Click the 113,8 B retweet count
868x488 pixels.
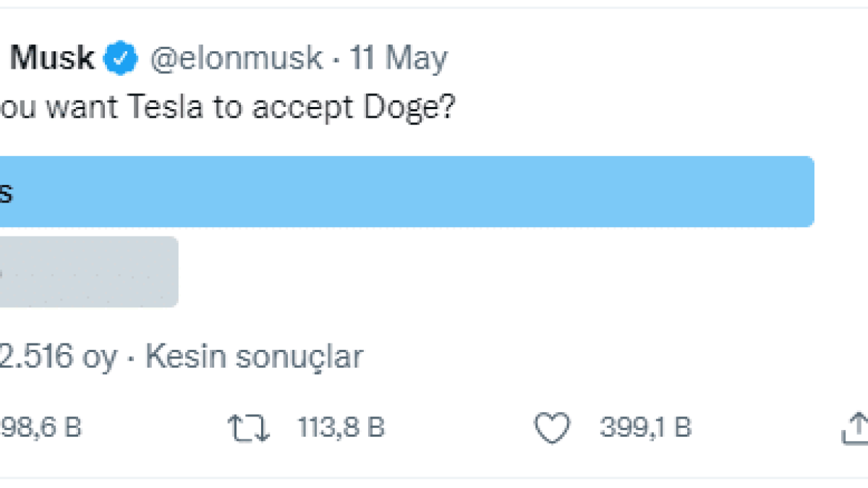[341, 428]
